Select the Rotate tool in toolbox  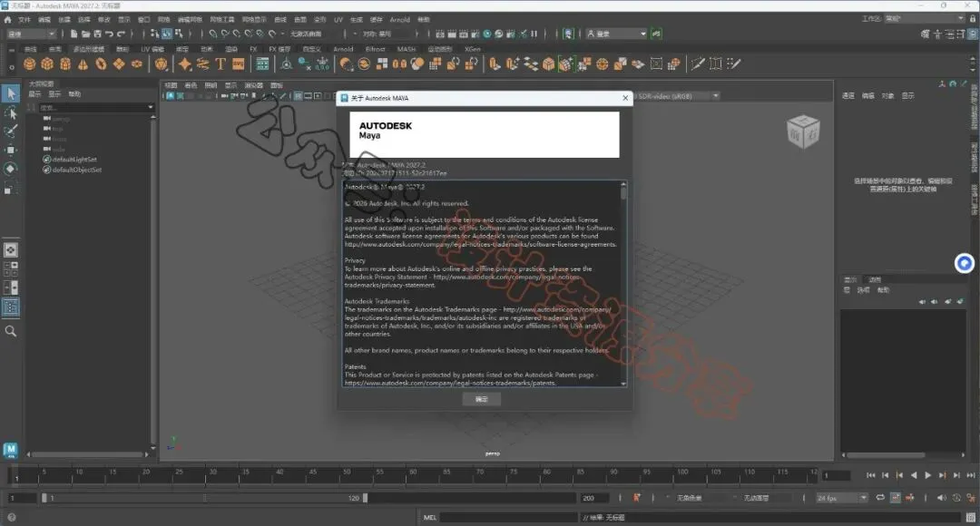[x=11, y=169]
